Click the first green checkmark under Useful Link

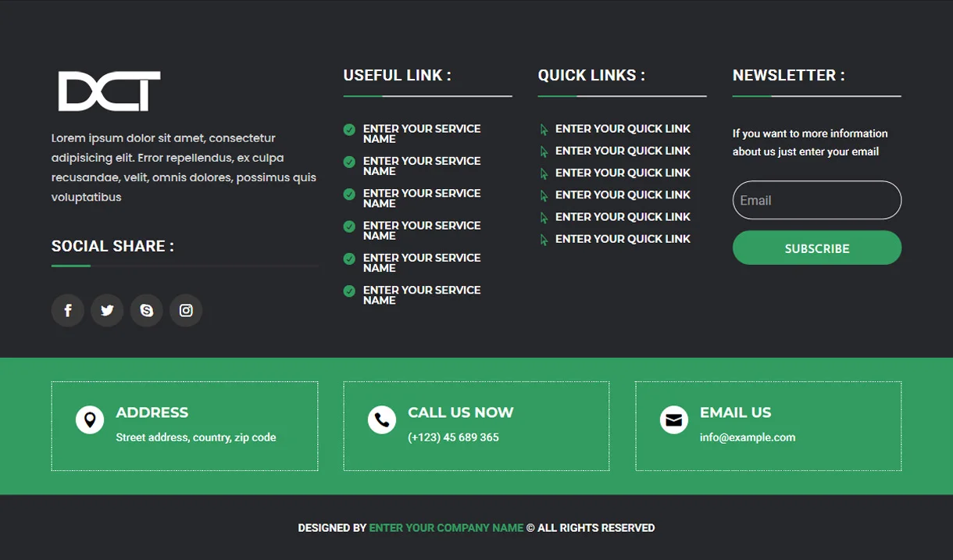tap(349, 130)
